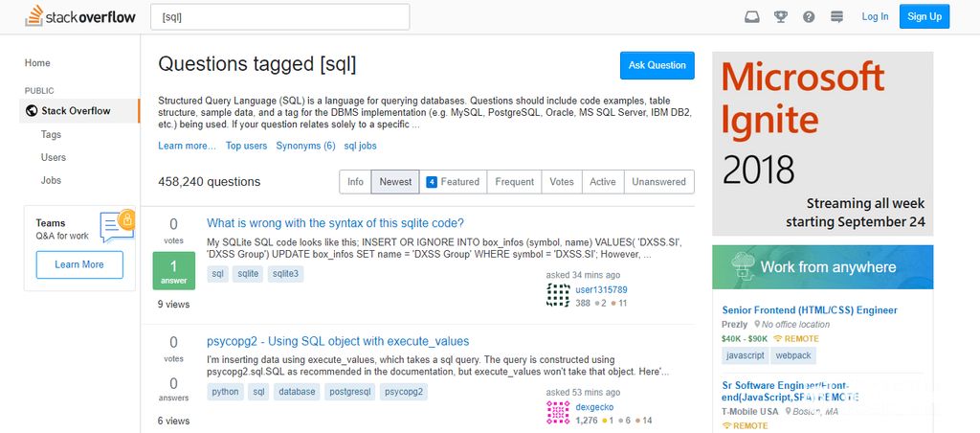The width and height of the screenshot is (980, 433).
Task: Click the javascript job tag
Action: (x=745, y=355)
